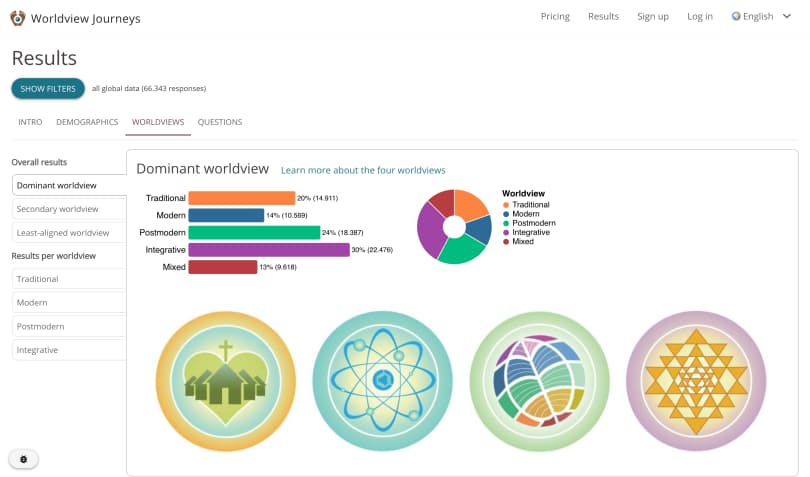Image resolution: width=810 pixels, height=477 pixels.
Task: Select Least-aligned worldview in the sidebar
Action: coord(68,233)
